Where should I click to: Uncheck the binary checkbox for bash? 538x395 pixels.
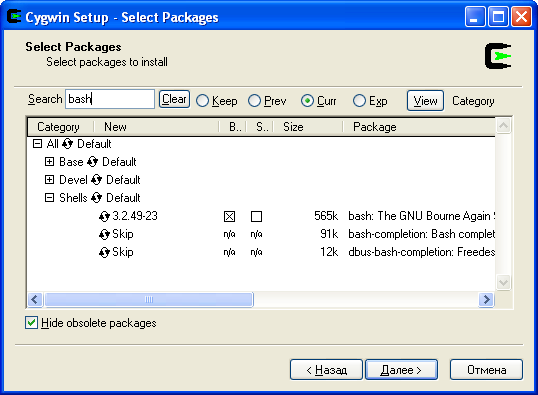(x=229, y=217)
